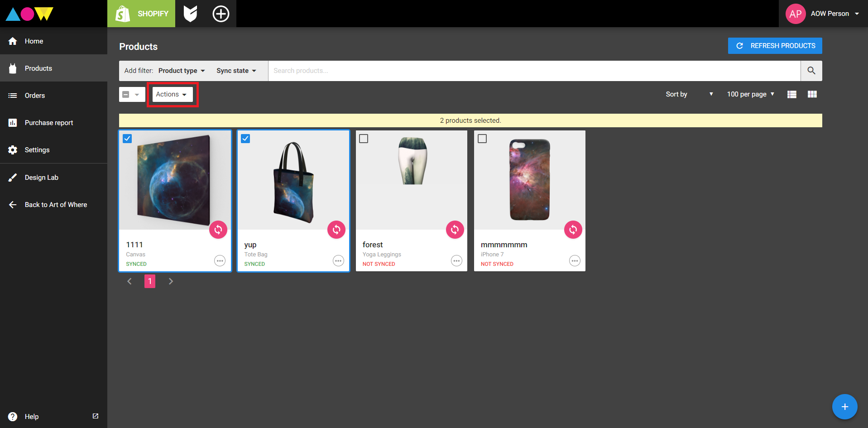Click the REFRESH PRODUCTS button

[x=775, y=46]
